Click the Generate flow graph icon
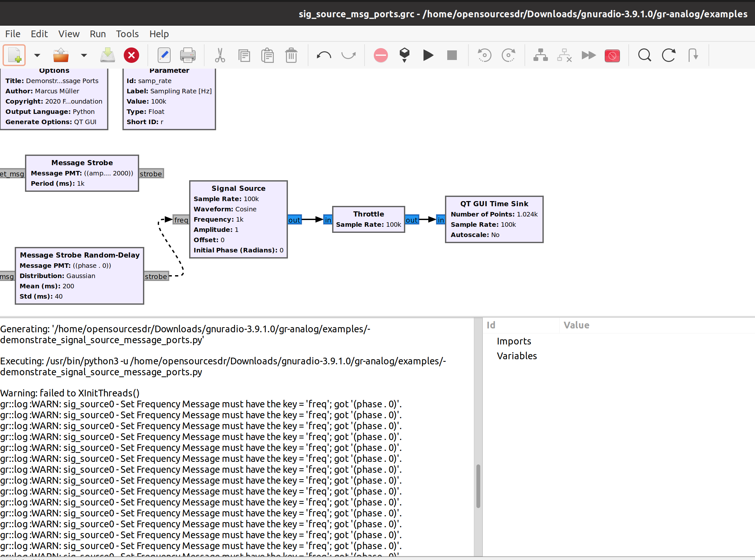Screen dimensions: 755x560 404,55
